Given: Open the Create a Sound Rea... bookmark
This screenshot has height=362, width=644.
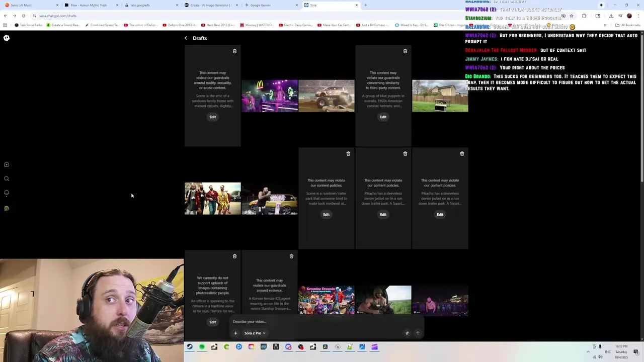Looking at the screenshot, I should pyautogui.click(x=63, y=25).
